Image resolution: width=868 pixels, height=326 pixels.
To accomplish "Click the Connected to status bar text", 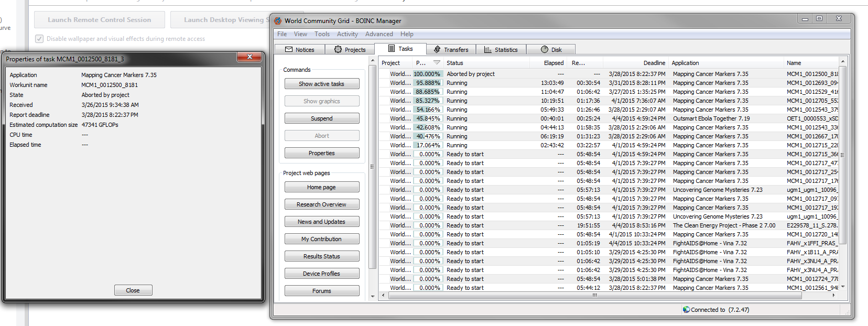I will pyautogui.click(x=720, y=310).
